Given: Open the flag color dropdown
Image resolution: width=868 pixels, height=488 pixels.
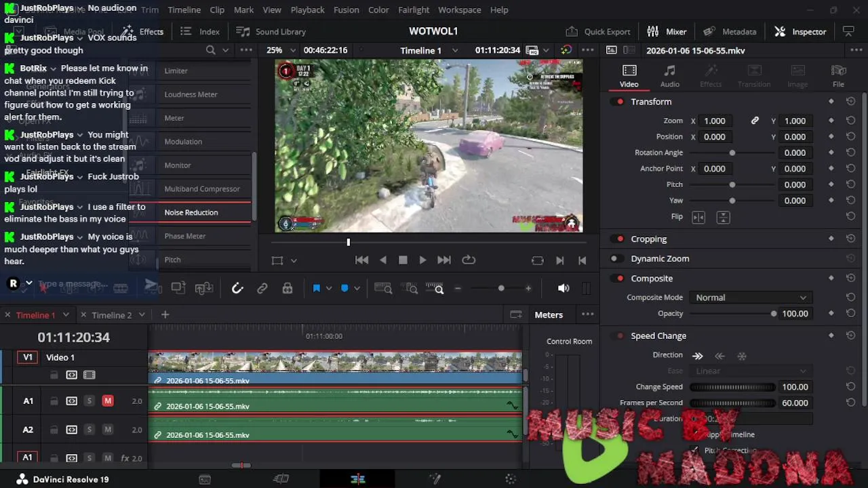Looking at the screenshot, I should click(x=329, y=288).
